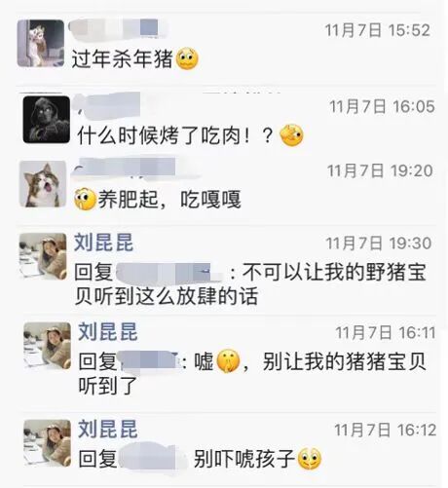Tap 刘昆昆 avatar on the 16:12 reply
448x488 pixels.
47,443
